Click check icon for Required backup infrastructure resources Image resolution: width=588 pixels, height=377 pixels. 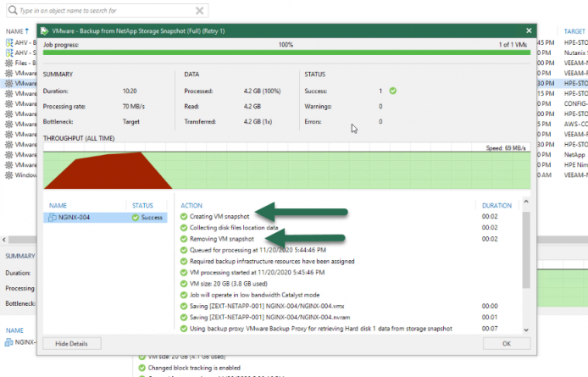(184, 262)
